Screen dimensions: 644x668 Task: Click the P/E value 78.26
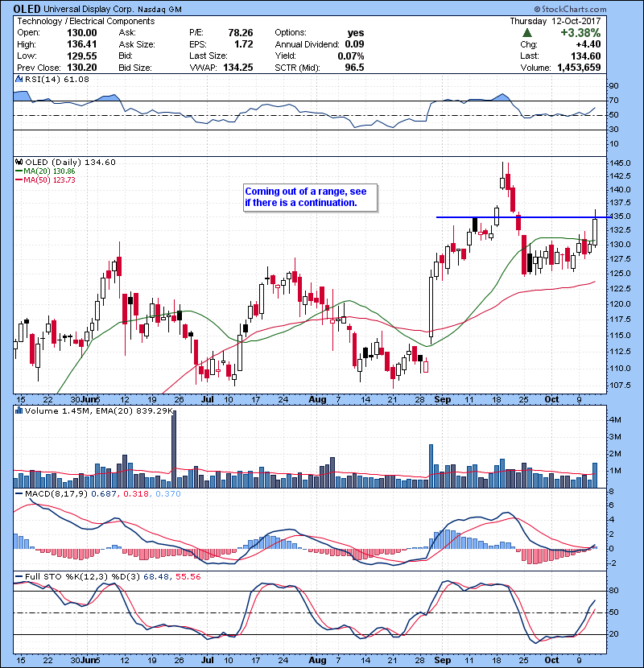[241, 33]
